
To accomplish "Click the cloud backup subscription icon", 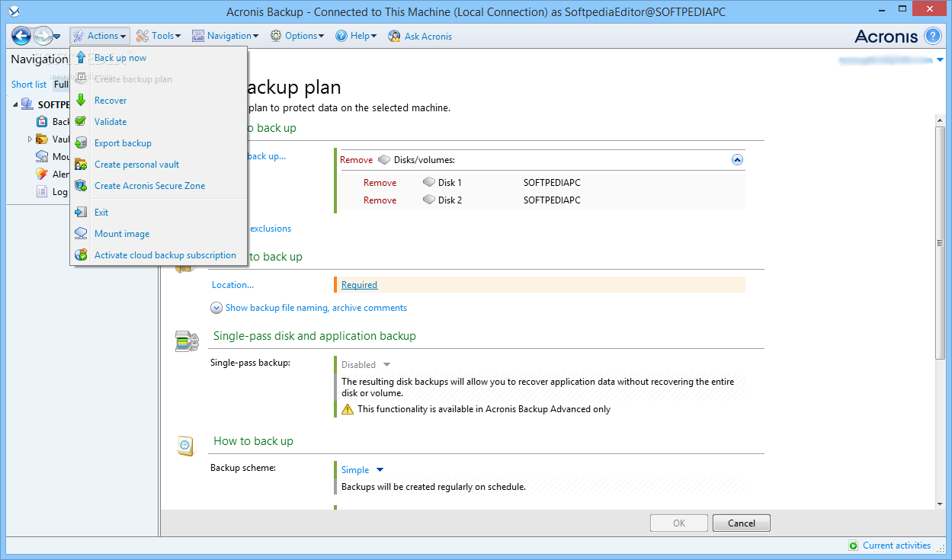I will (x=81, y=255).
